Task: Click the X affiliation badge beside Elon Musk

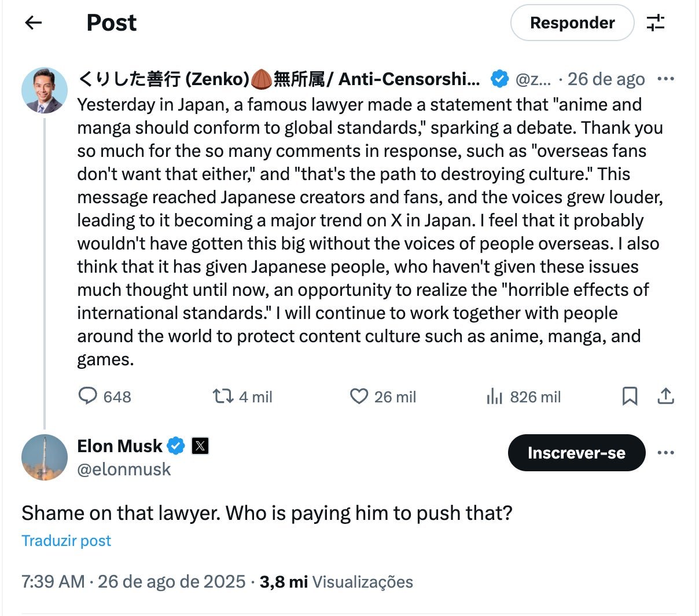Action: click(200, 446)
